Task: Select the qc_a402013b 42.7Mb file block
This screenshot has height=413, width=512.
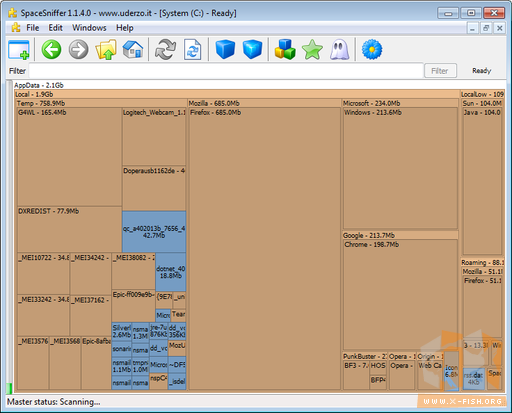Action: 154,232
